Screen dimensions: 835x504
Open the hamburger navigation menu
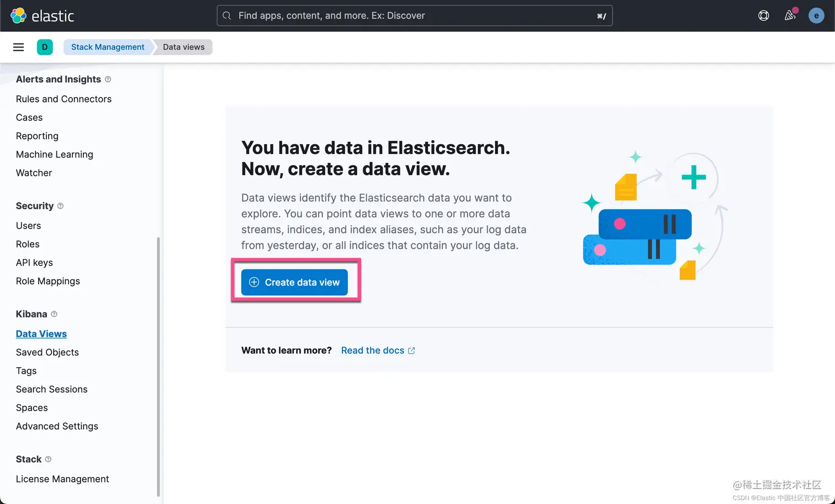point(18,47)
